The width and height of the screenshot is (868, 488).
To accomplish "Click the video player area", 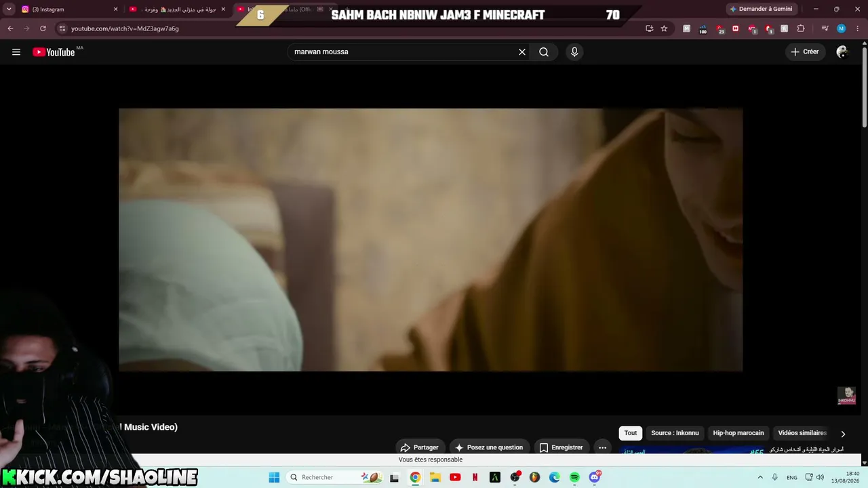I will pyautogui.click(x=431, y=240).
